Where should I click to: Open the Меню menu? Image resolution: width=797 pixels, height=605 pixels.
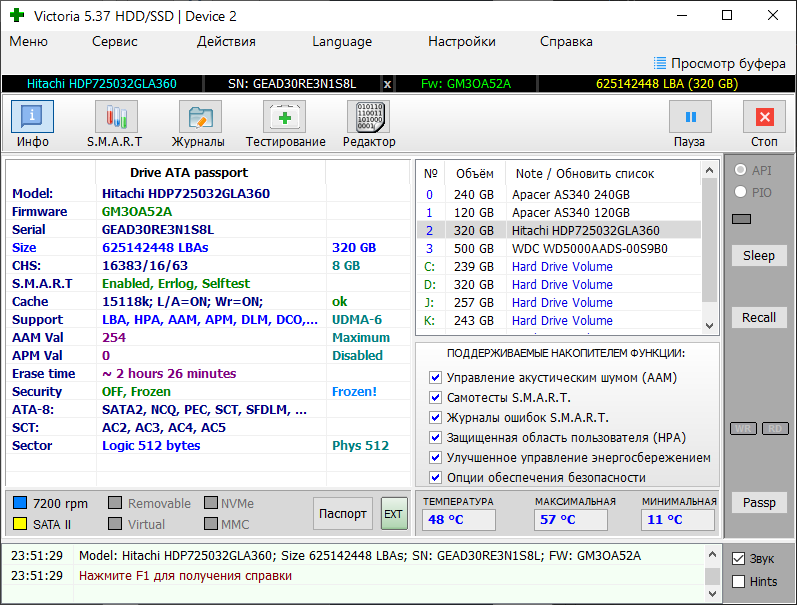pyautogui.click(x=28, y=41)
